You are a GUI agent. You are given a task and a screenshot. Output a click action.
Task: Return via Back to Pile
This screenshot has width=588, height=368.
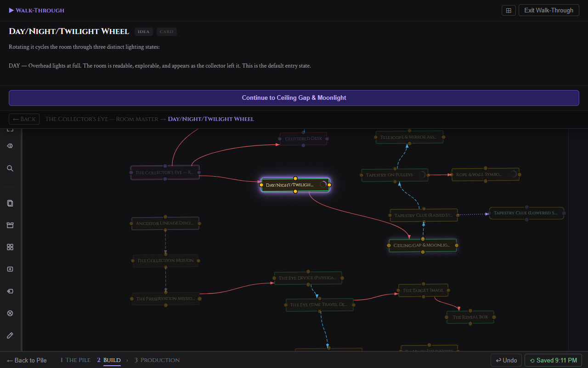(x=27, y=360)
